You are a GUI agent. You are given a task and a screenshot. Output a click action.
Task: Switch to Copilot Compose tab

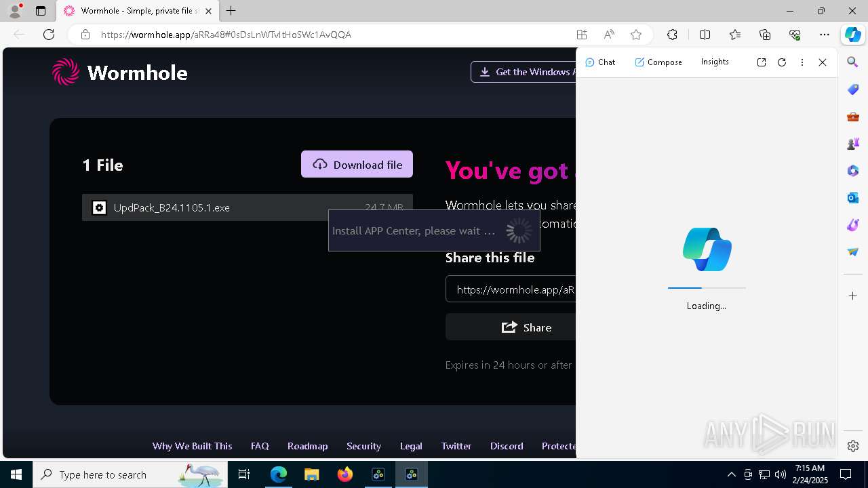658,62
